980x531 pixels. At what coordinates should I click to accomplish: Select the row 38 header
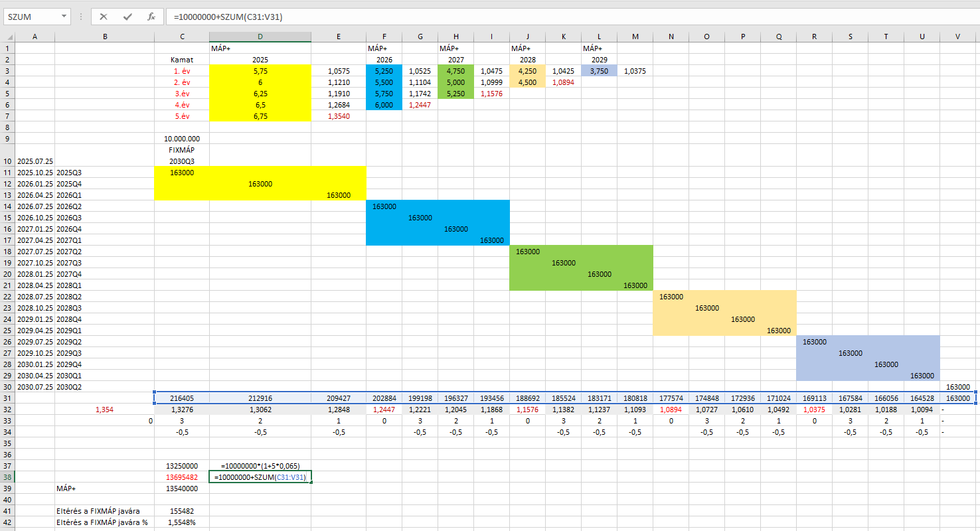7,477
